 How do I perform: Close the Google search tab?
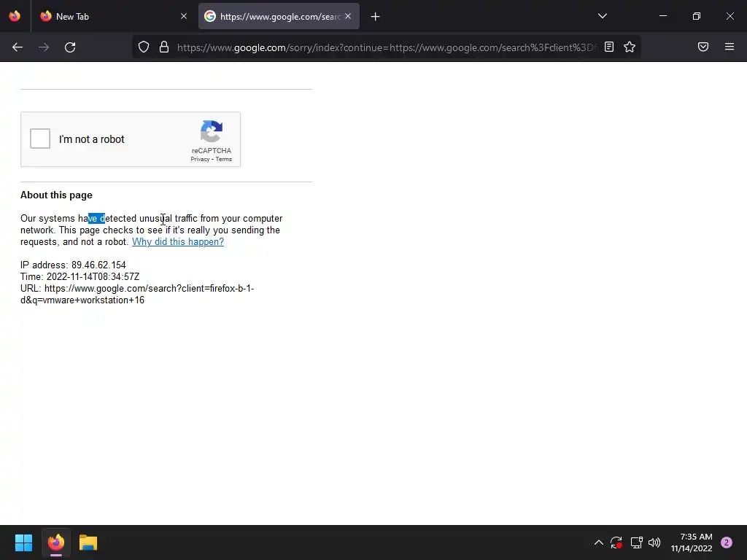pos(348,16)
